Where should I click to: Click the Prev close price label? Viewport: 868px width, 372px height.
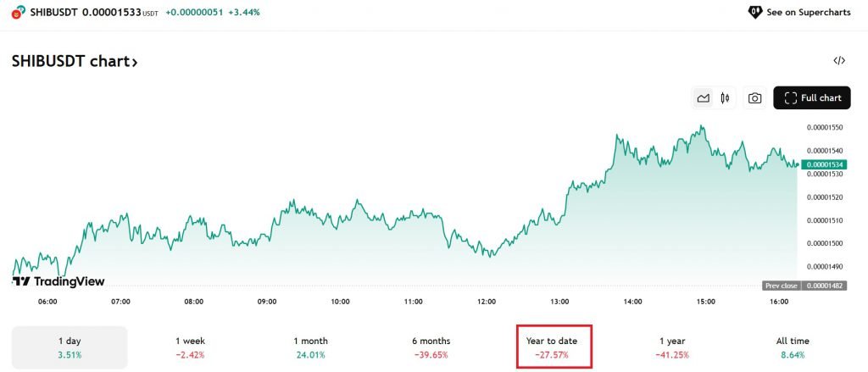pos(782,286)
